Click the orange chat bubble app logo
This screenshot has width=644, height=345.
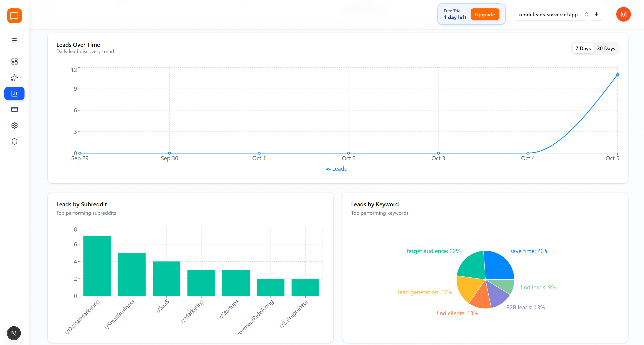[x=15, y=16]
